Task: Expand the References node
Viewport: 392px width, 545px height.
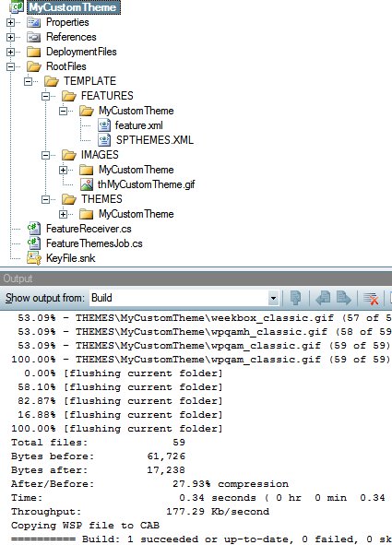Action: (x=10, y=37)
